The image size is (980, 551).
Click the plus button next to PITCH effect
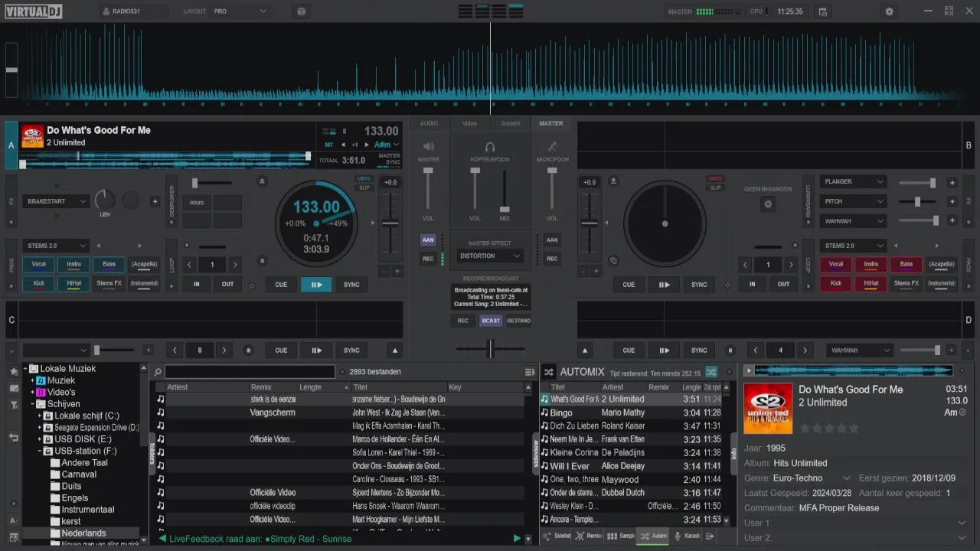952,201
